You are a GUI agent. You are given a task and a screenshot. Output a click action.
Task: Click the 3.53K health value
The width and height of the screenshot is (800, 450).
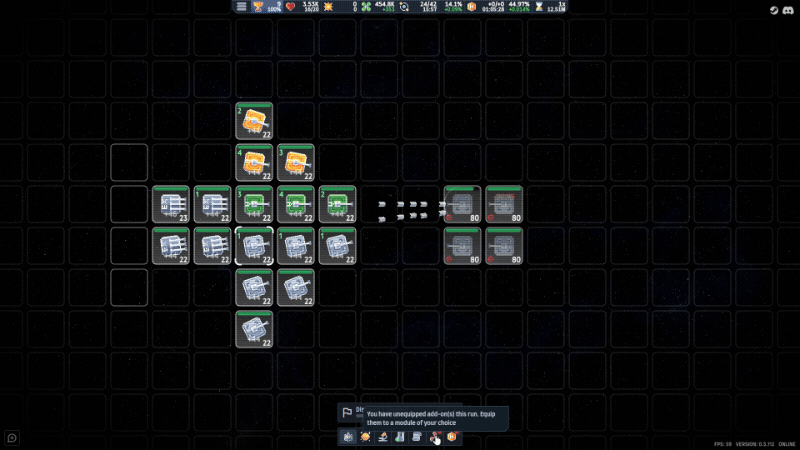311,4
